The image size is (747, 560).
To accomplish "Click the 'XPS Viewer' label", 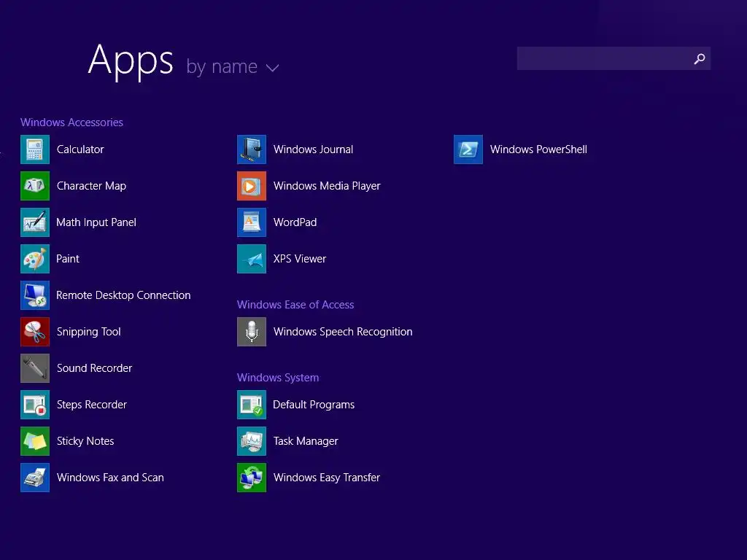I will pos(300,259).
